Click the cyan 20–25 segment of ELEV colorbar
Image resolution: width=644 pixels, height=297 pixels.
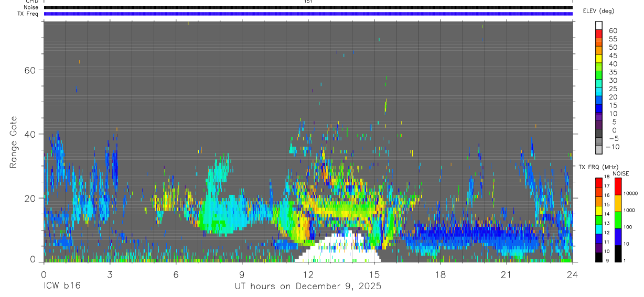(x=599, y=93)
